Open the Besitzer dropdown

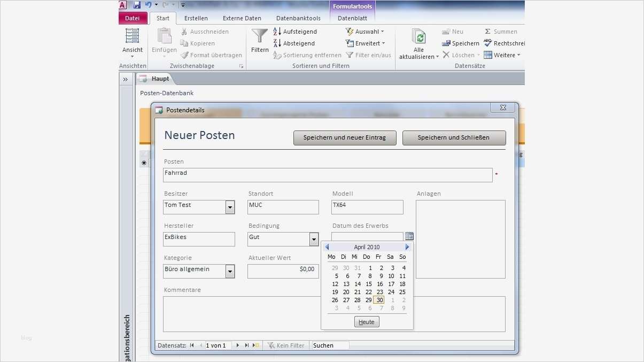click(x=230, y=207)
